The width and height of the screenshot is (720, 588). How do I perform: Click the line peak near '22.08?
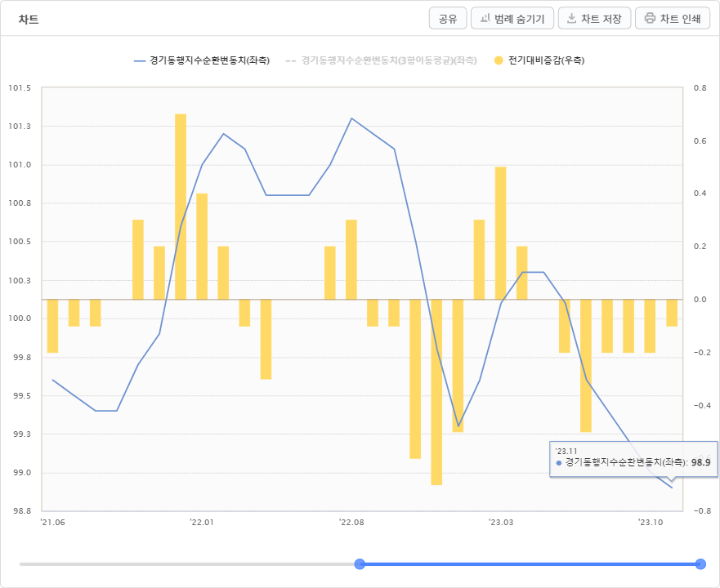tap(351, 118)
